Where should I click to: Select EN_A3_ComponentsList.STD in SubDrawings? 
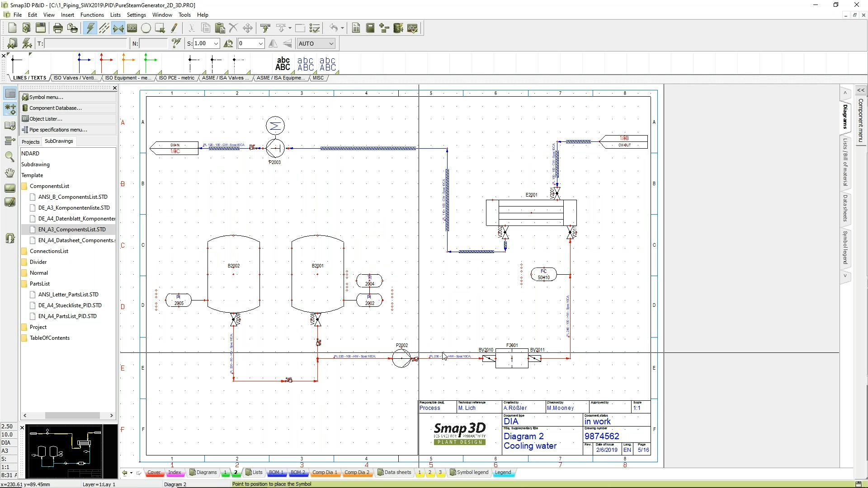[72, 229]
